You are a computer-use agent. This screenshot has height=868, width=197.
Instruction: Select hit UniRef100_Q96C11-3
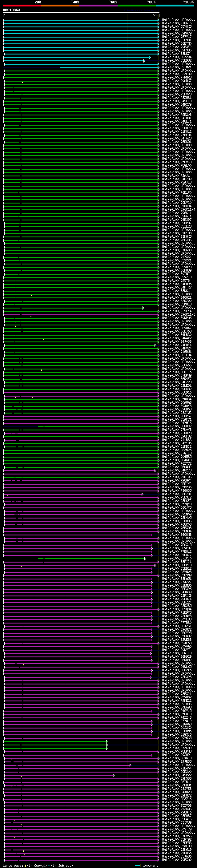click(179, 315)
